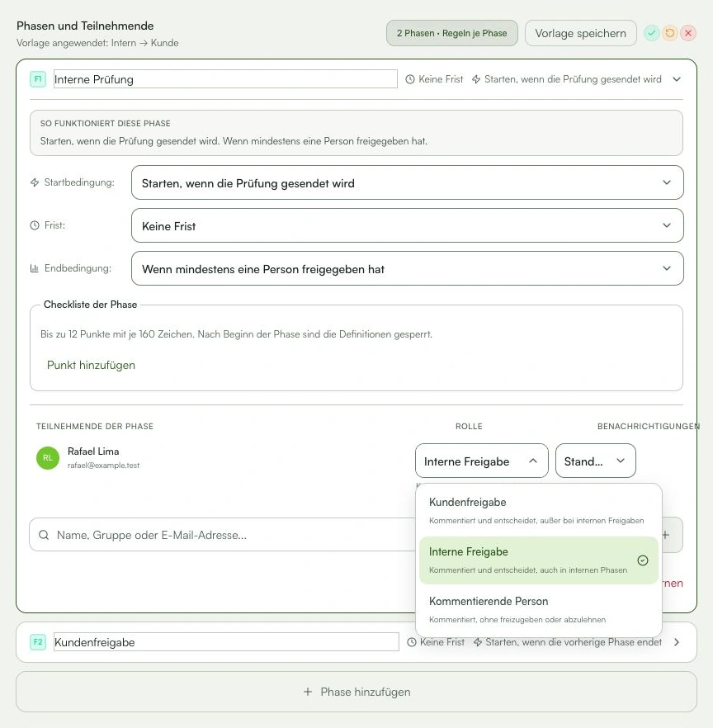The height and width of the screenshot is (728, 713).
Task: Expand the Kundenfreigabe phase with its chevron
Action: coord(677,642)
